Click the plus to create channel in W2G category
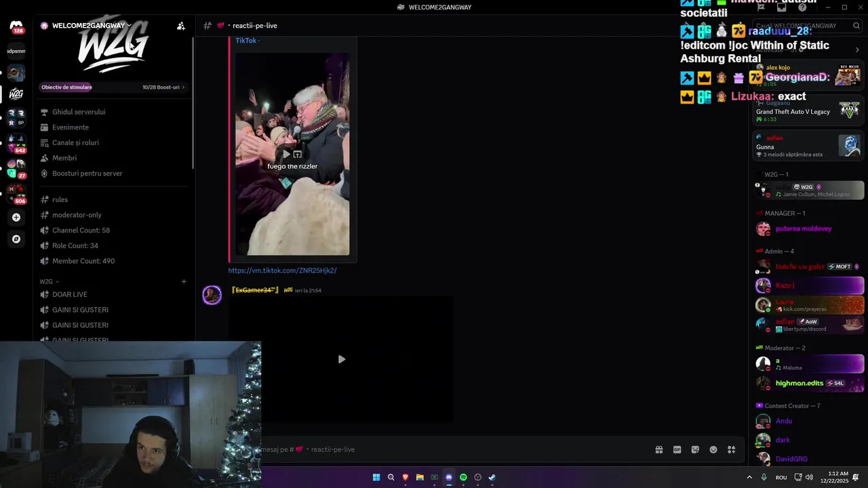The height and width of the screenshot is (488, 868). point(184,281)
